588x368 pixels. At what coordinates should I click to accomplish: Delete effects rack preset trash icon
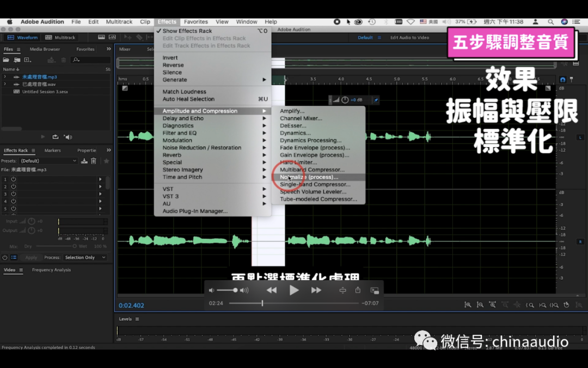tap(94, 161)
